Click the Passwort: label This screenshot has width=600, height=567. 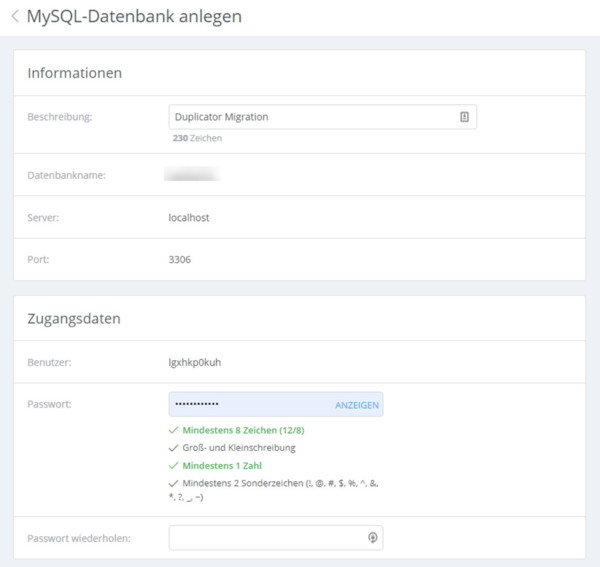pos(49,404)
